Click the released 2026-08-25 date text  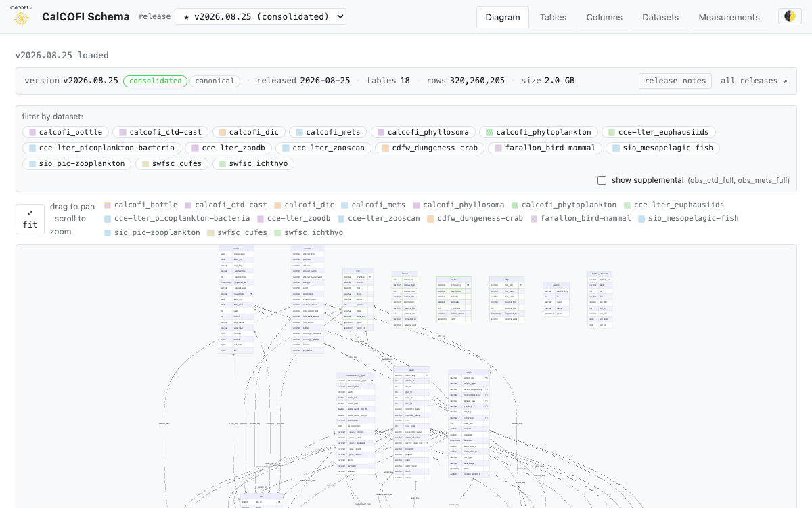point(303,81)
